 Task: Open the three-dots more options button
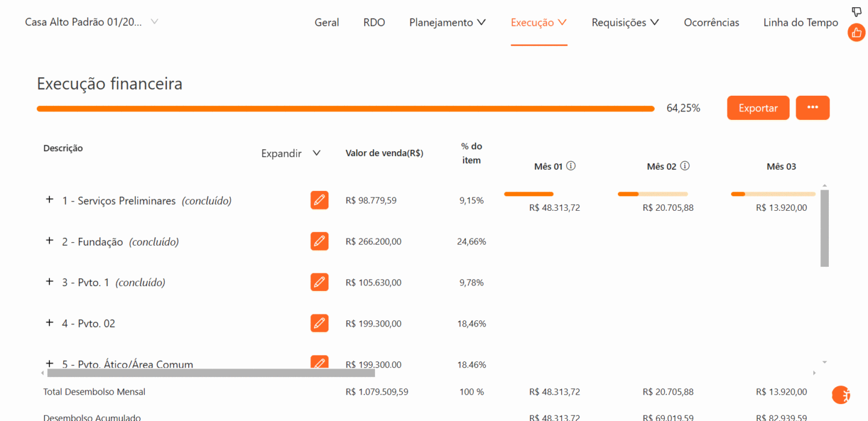[x=813, y=108]
